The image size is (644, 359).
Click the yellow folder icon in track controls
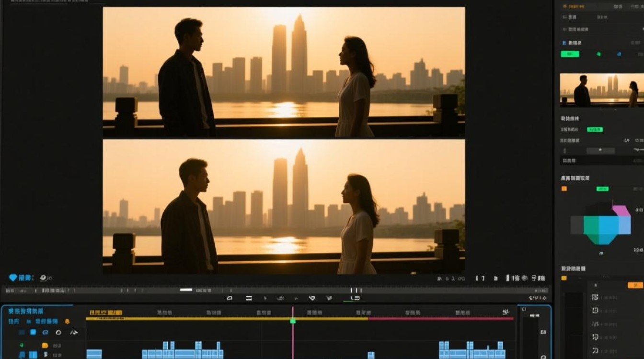pos(45,345)
